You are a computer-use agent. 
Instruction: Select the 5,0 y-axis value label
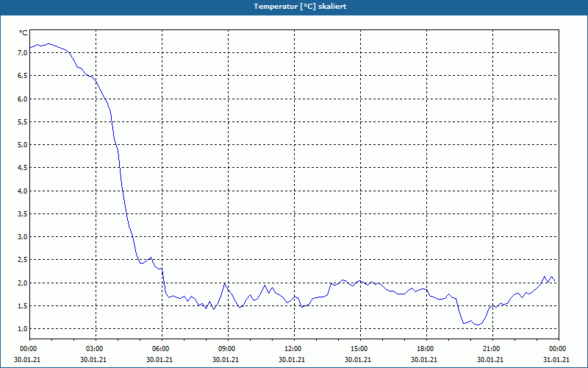[23, 145]
